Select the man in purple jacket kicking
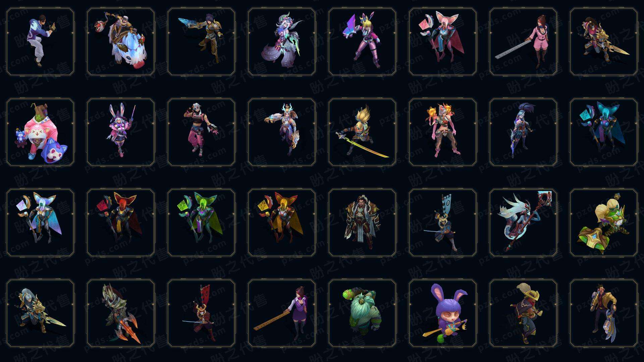The width and height of the screenshot is (644, 362). pos(40,42)
